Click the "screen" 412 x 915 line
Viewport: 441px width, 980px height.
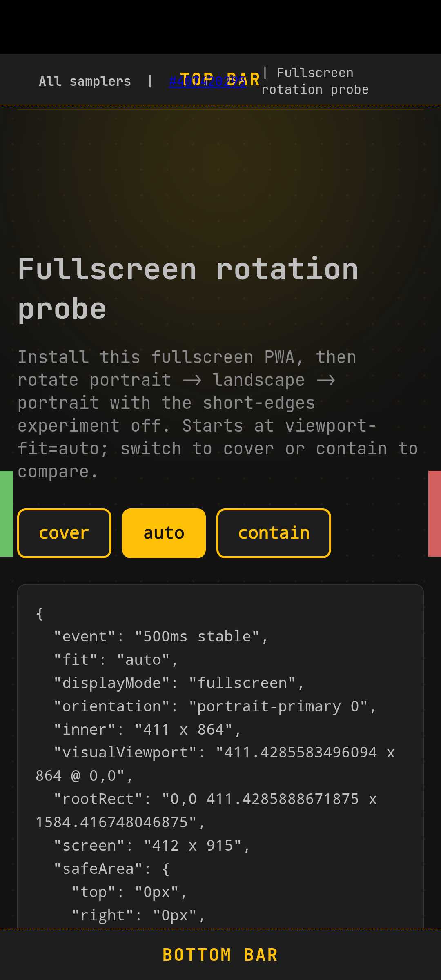pos(152,845)
